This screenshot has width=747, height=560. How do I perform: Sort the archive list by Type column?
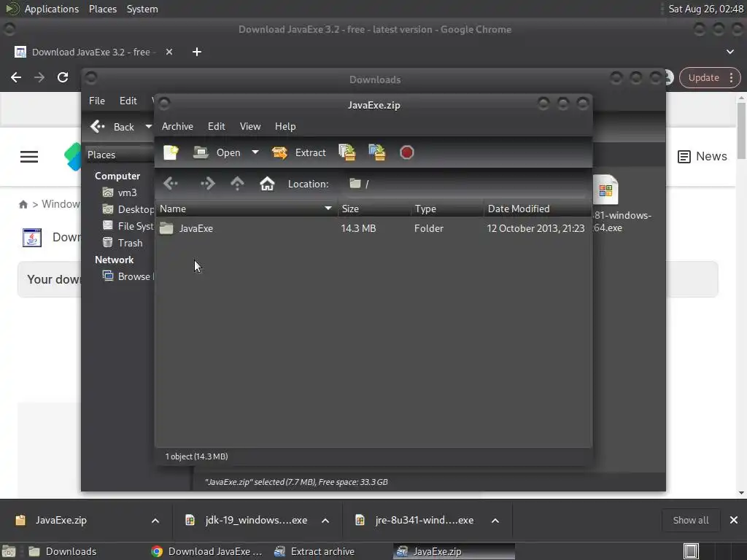point(447,209)
